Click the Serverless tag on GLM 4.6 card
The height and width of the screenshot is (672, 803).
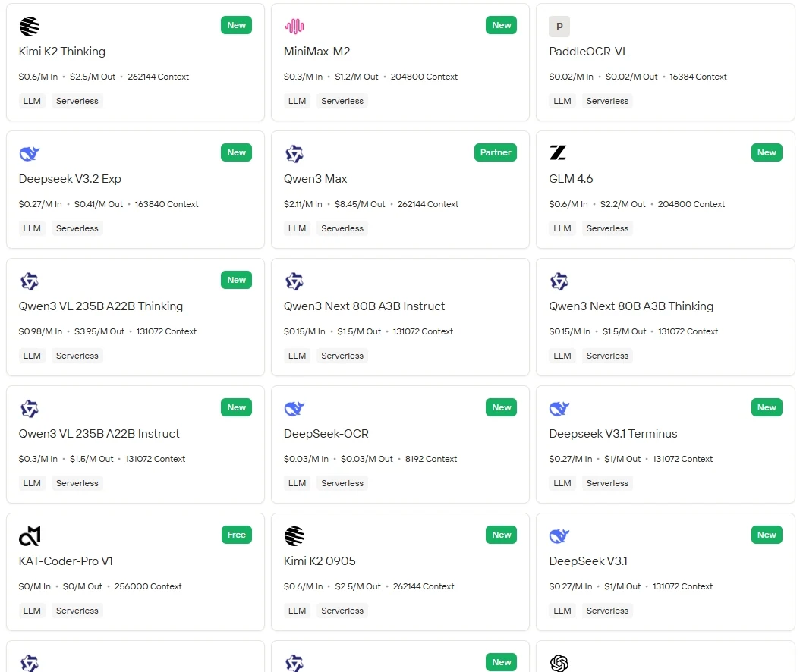607,228
